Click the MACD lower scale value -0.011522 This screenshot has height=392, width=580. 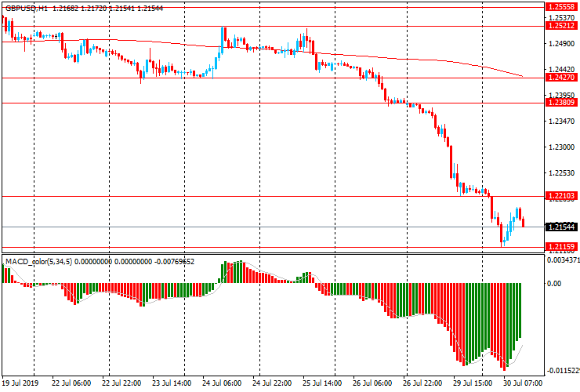tap(563, 371)
